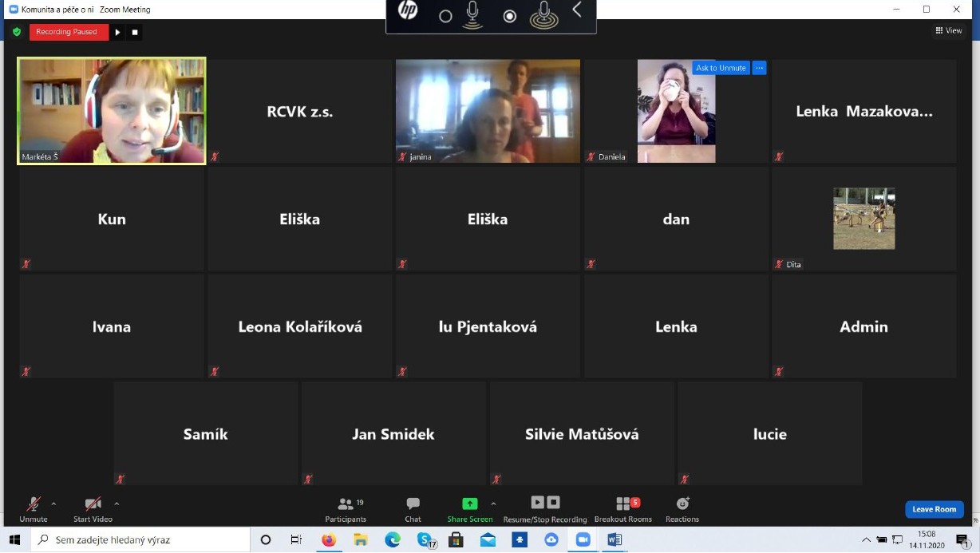Open Microsoft Store from the taskbar
This screenshot has height=553, width=980.
click(456, 539)
